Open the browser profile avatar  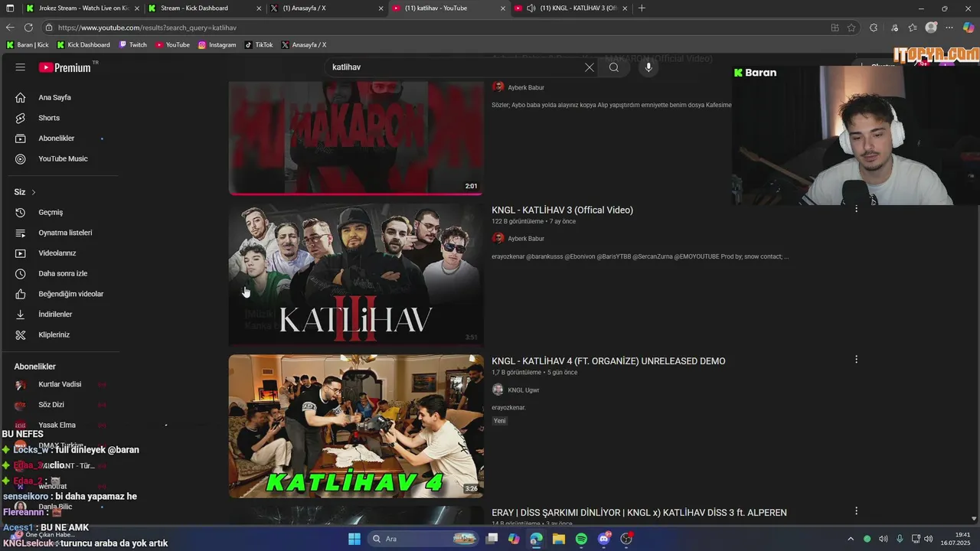pos(931,28)
